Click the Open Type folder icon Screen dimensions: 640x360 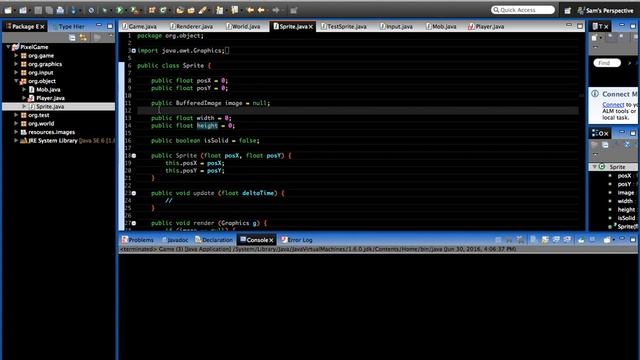[180, 10]
